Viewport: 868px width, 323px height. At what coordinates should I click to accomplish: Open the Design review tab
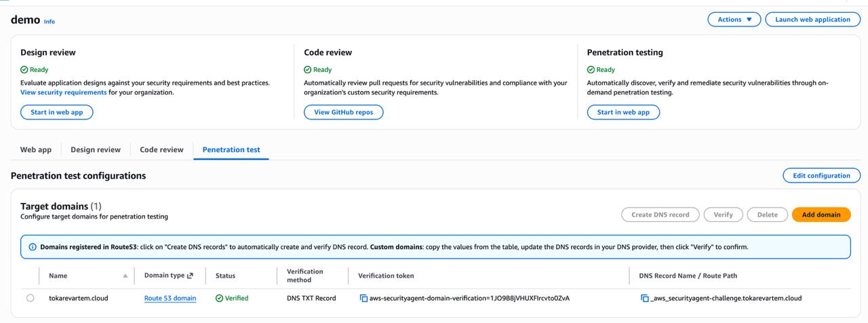coord(96,150)
